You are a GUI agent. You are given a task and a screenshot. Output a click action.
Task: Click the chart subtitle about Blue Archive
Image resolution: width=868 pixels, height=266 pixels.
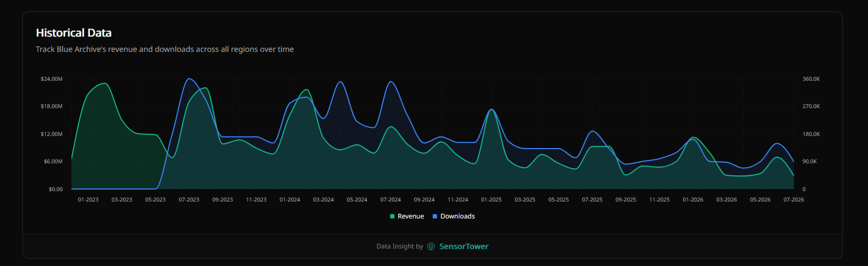coord(165,49)
